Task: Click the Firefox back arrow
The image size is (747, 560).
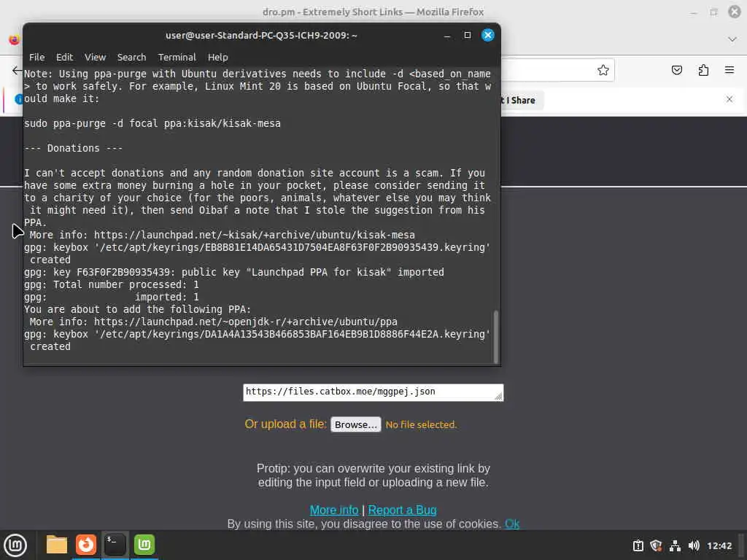Action: (x=17, y=71)
